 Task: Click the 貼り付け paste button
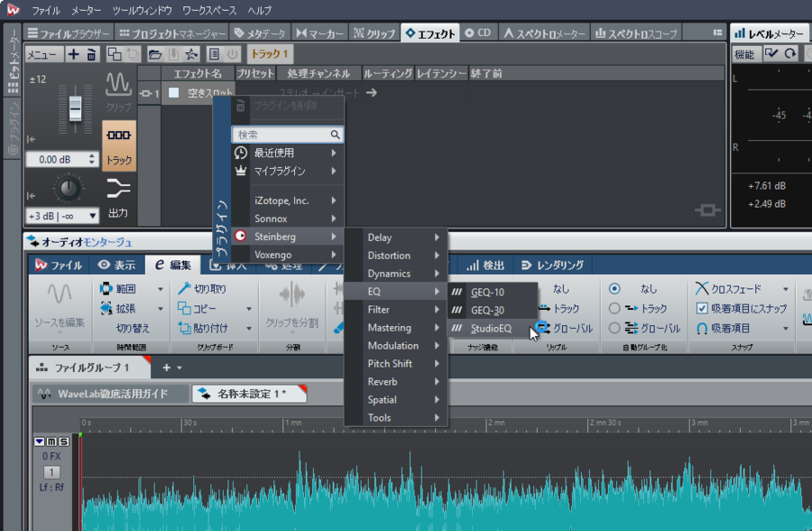[202, 328]
